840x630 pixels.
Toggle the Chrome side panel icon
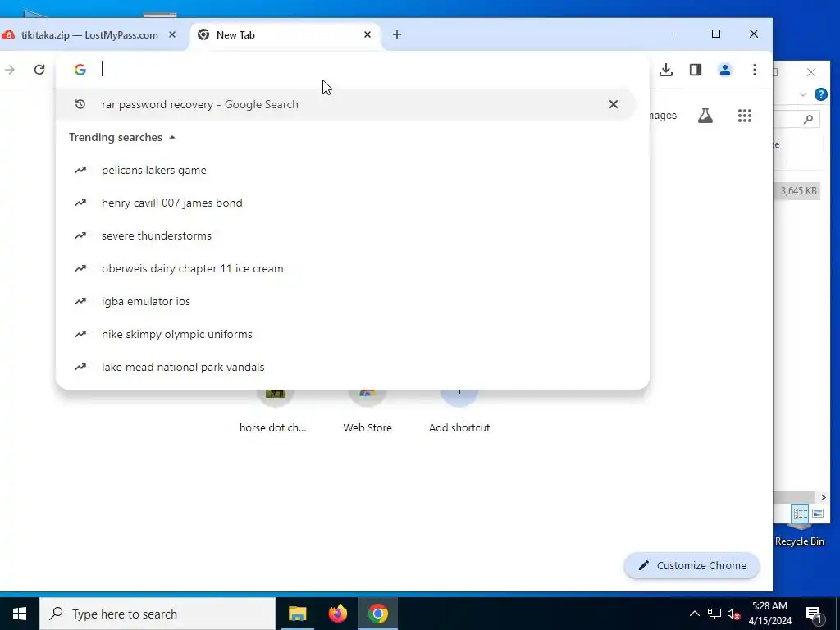(696, 70)
